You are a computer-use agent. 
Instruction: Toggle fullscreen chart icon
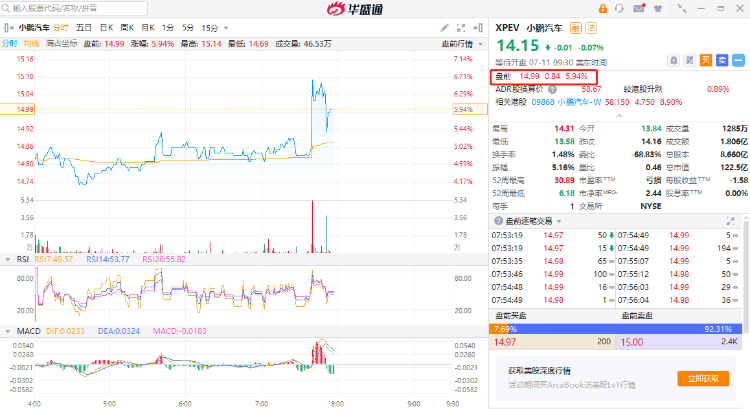[461, 28]
